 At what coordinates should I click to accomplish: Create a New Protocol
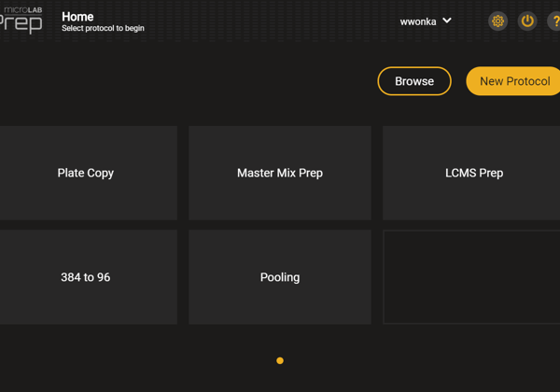coord(513,81)
